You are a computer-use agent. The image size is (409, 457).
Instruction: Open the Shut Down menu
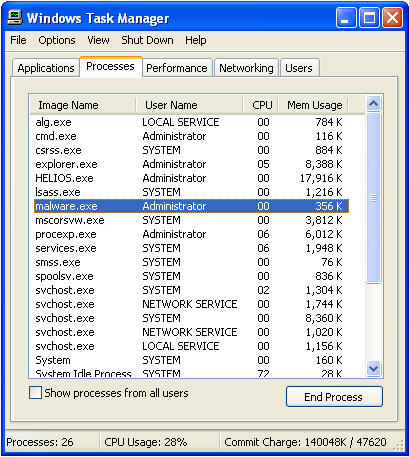[147, 40]
